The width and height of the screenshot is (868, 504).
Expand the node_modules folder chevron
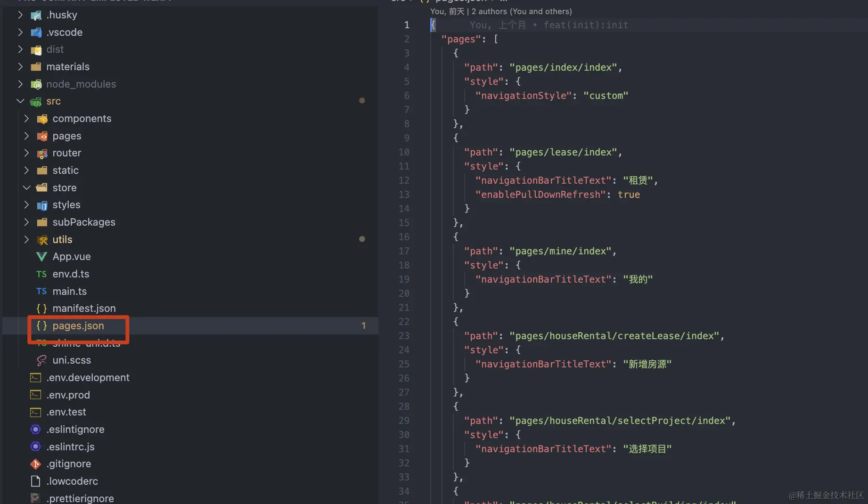[x=20, y=84]
